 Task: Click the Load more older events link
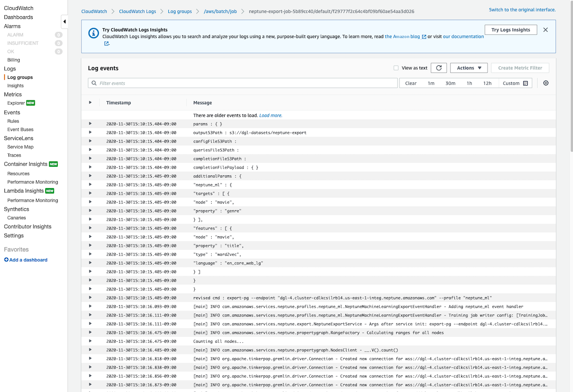click(270, 115)
